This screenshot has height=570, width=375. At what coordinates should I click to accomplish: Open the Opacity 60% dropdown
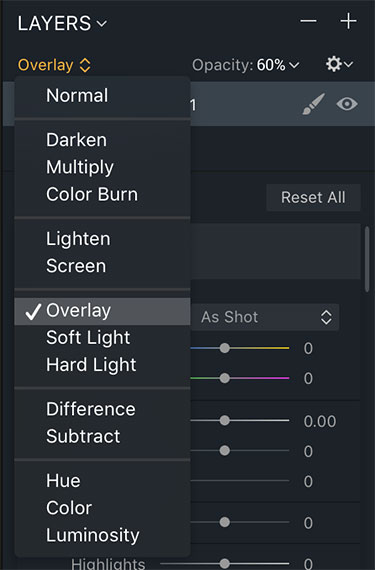point(246,65)
